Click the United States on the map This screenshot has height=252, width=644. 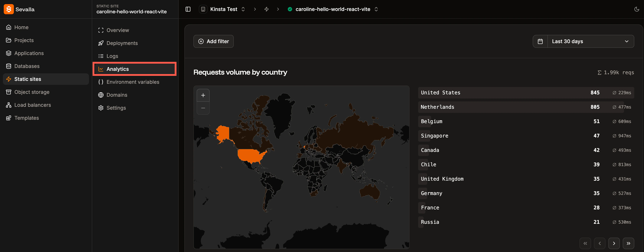point(251,156)
